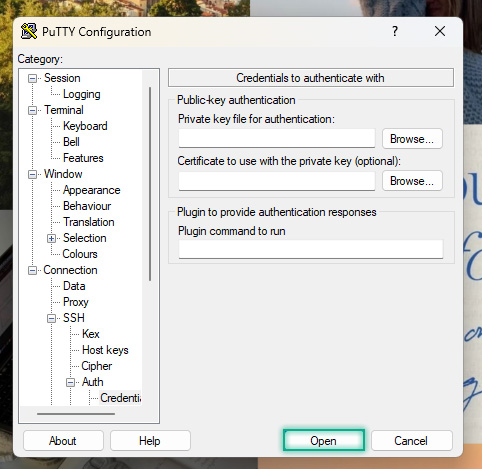This screenshot has height=469, width=482.
Task: Click the PuTTY icon in title bar
Action: 29,32
